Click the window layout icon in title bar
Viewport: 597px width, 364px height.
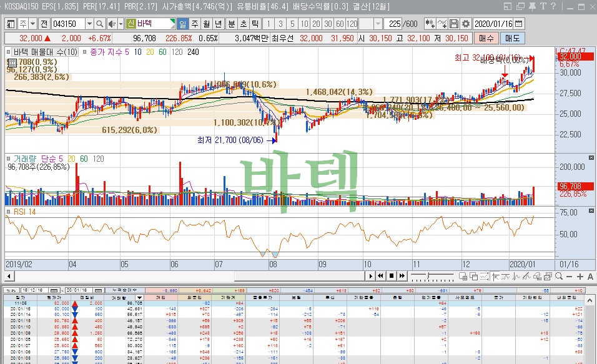coord(508,6)
